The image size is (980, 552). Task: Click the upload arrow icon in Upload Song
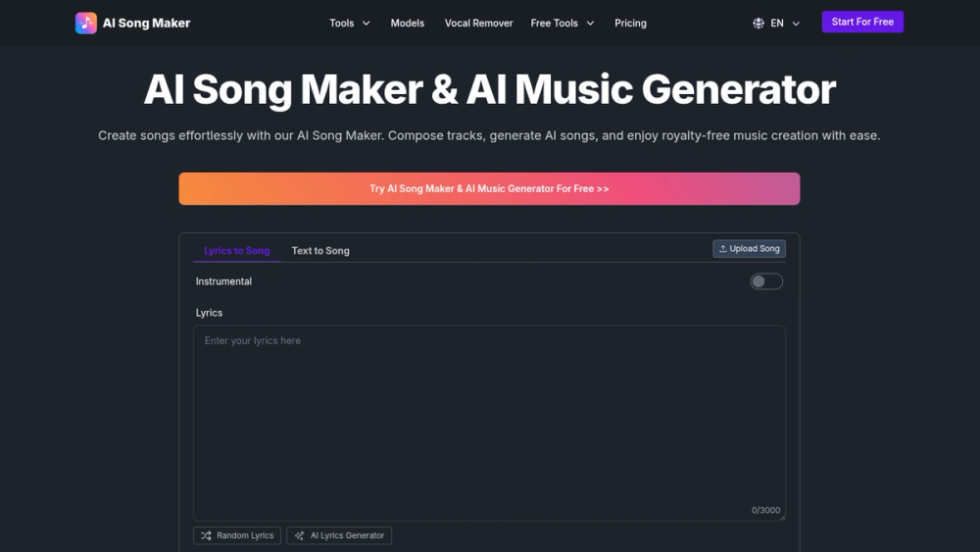[x=722, y=249]
